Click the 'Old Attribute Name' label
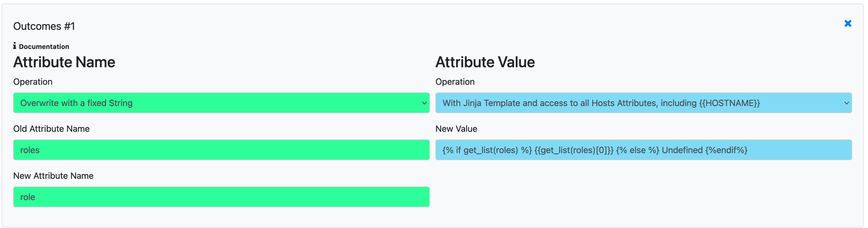 [x=52, y=129]
